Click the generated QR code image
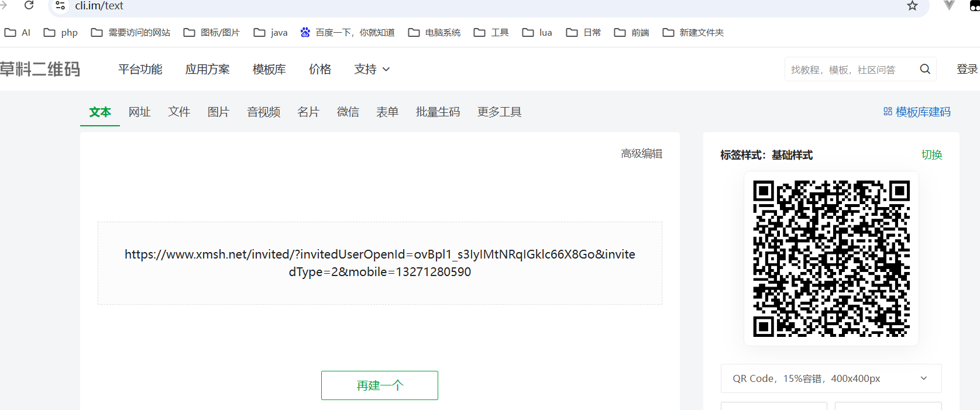980x410 pixels. click(x=831, y=259)
